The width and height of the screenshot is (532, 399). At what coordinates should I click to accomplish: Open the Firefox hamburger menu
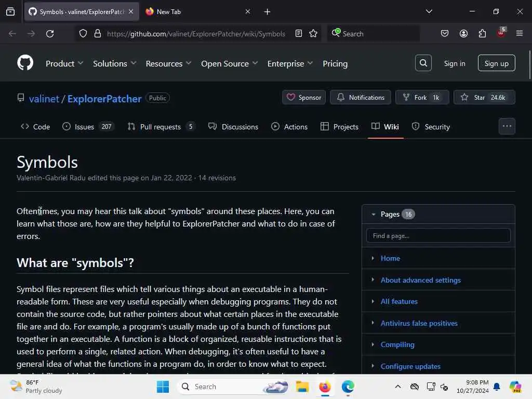[520, 33]
